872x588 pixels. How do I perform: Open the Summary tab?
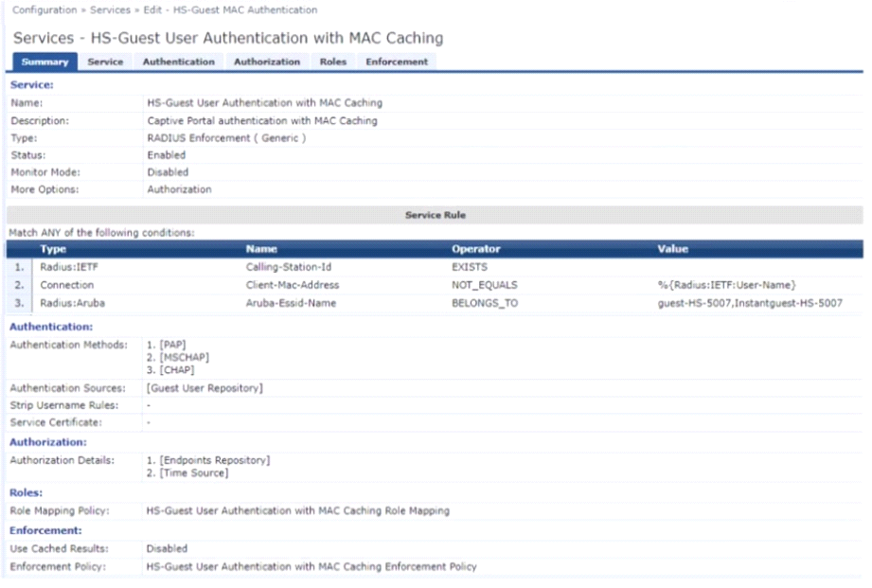(x=44, y=62)
